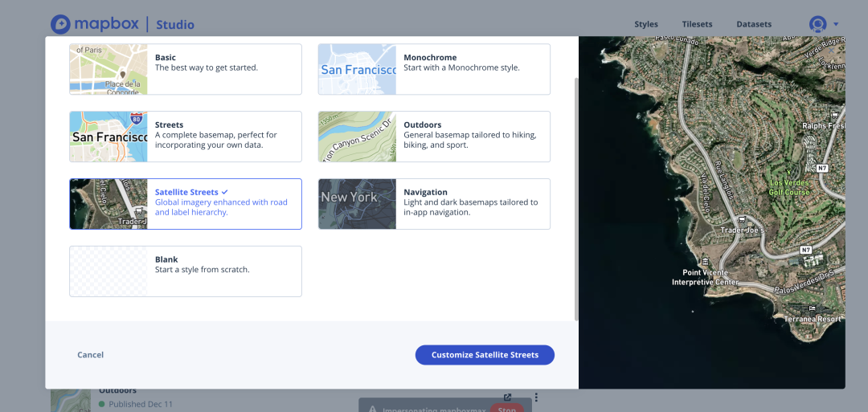Click the template list scrollbar
868x412 pixels.
pyautogui.click(x=576, y=199)
